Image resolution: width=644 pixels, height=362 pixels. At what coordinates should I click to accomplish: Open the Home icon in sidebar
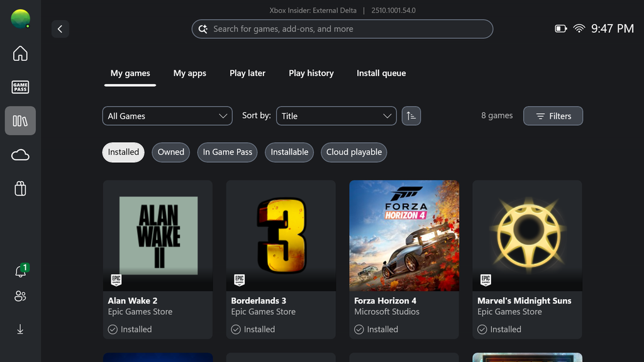coord(20,53)
